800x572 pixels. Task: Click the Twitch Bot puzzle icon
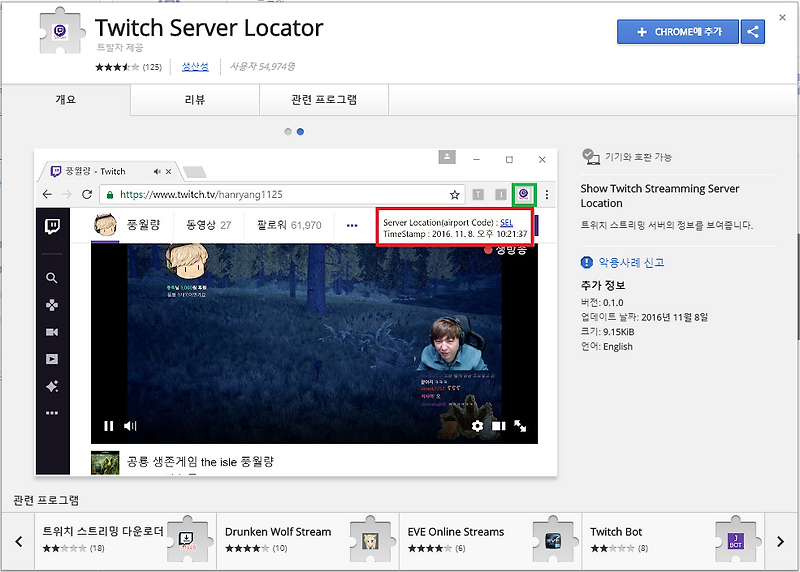[x=736, y=540]
